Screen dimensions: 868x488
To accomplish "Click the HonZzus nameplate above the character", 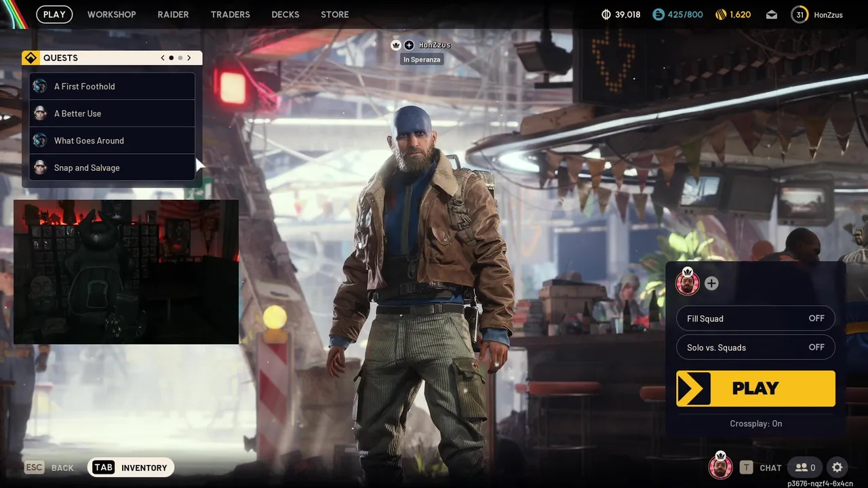I will coord(435,45).
